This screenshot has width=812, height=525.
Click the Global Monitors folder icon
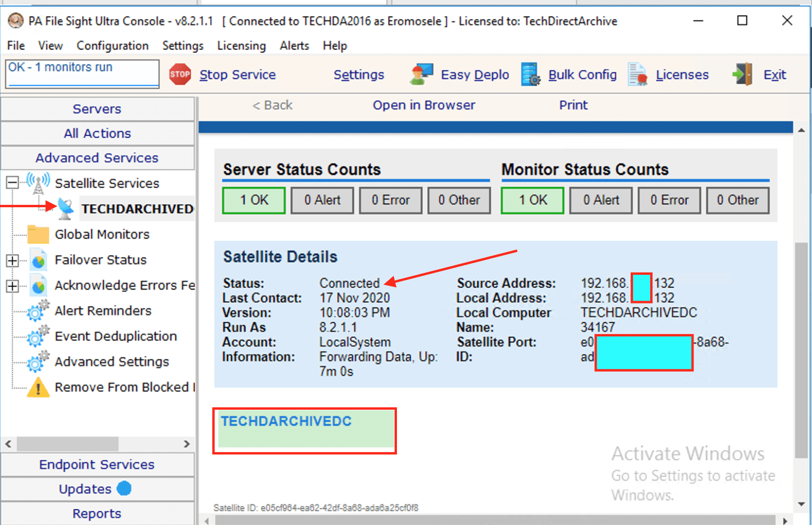pos(38,234)
